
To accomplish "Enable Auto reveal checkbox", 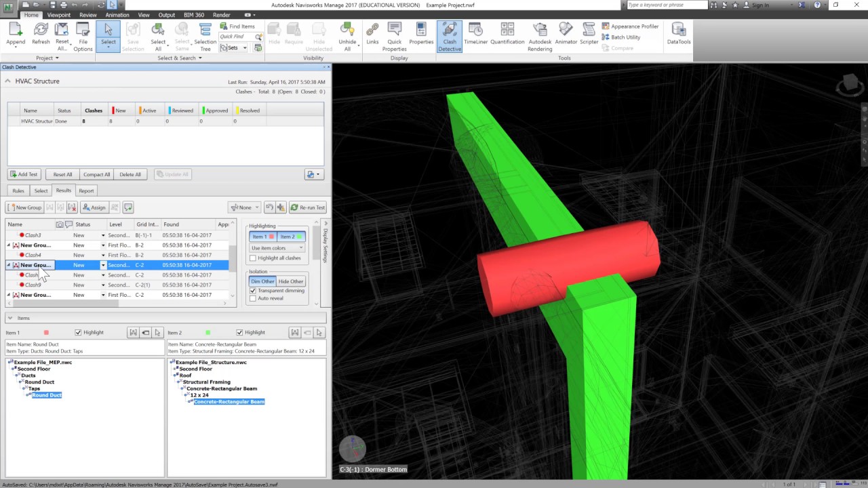I will tap(253, 298).
